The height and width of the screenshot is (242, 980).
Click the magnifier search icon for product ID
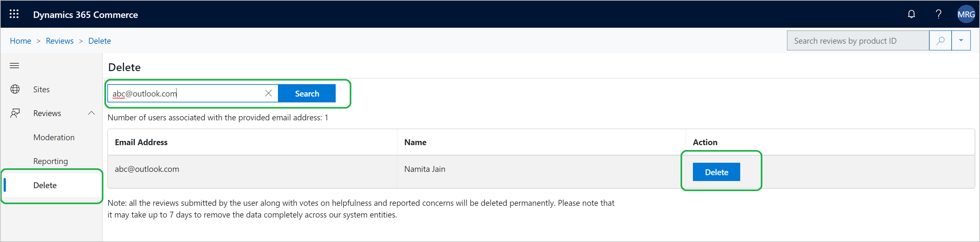pyautogui.click(x=940, y=41)
